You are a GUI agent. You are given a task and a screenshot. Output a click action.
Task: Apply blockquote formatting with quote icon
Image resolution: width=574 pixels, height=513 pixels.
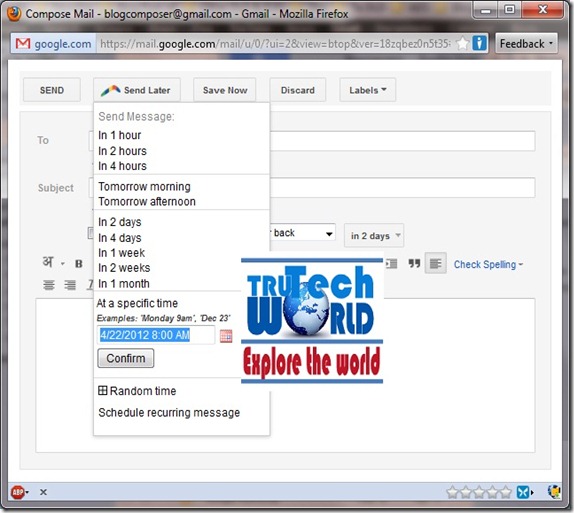(x=414, y=263)
